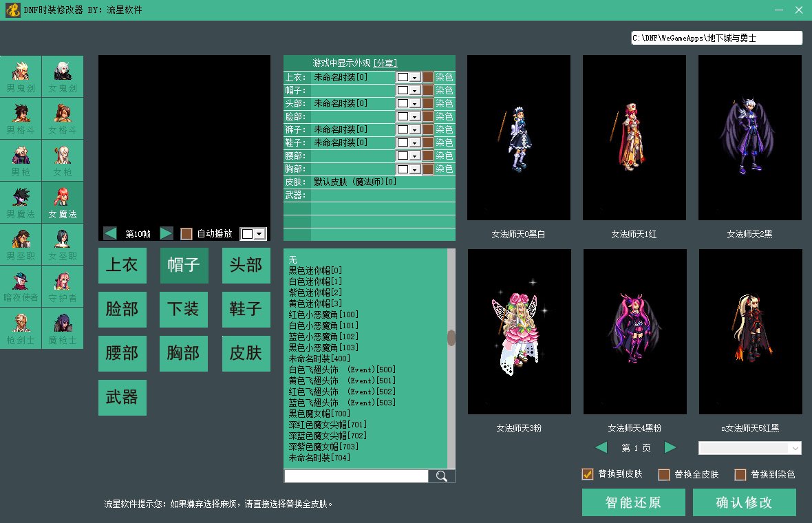Choose the 男格斗 character icon
Viewport: 812px width, 523px height.
tap(21, 118)
